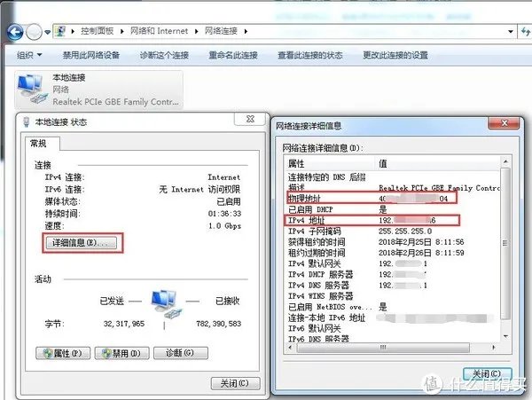
Task: Close the 本地连接 状态 dialog with X
Action: point(250,119)
